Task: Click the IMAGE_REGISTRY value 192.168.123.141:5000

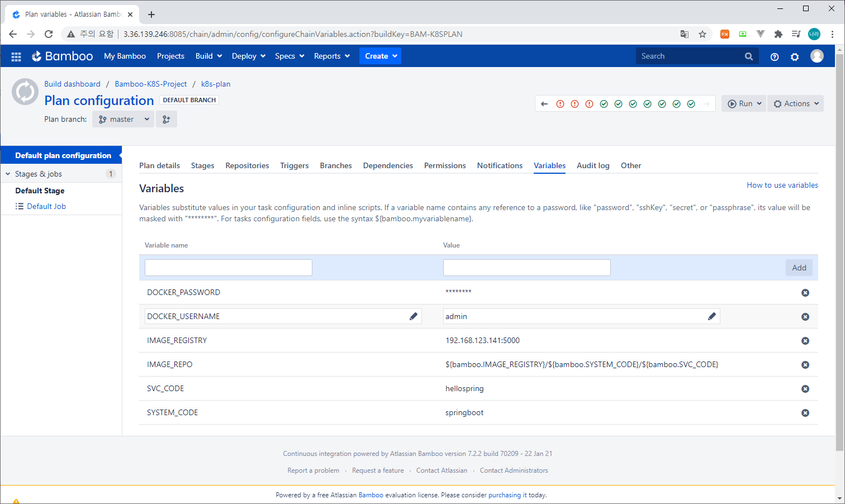Action: [x=482, y=340]
